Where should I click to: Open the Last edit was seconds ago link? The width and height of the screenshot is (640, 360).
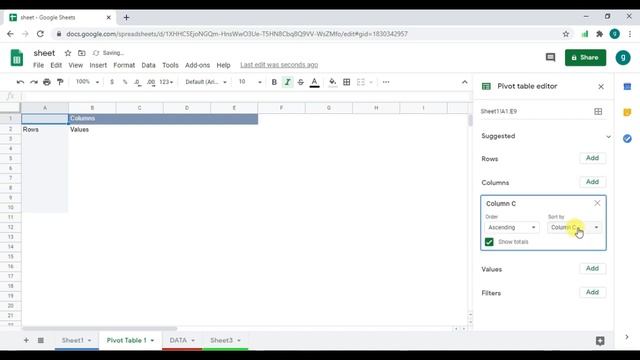click(279, 65)
